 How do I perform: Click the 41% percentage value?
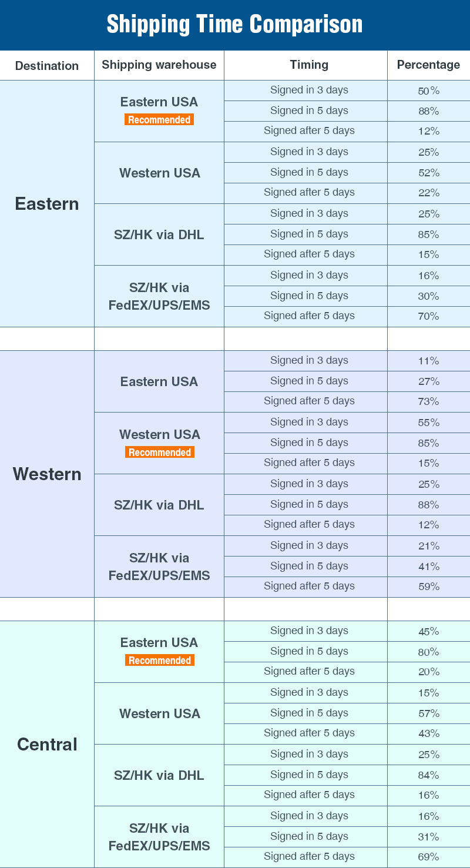point(429,567)
